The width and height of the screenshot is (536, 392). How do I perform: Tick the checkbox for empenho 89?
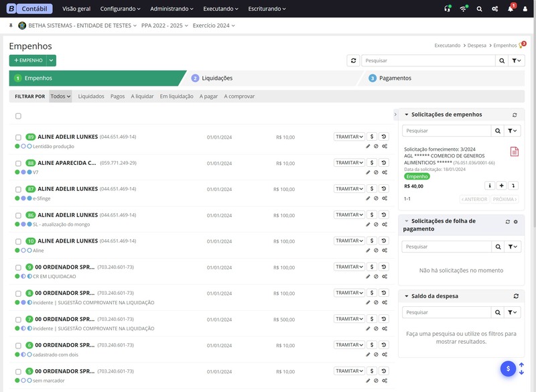pyautogui.click(x=19, y=137)
